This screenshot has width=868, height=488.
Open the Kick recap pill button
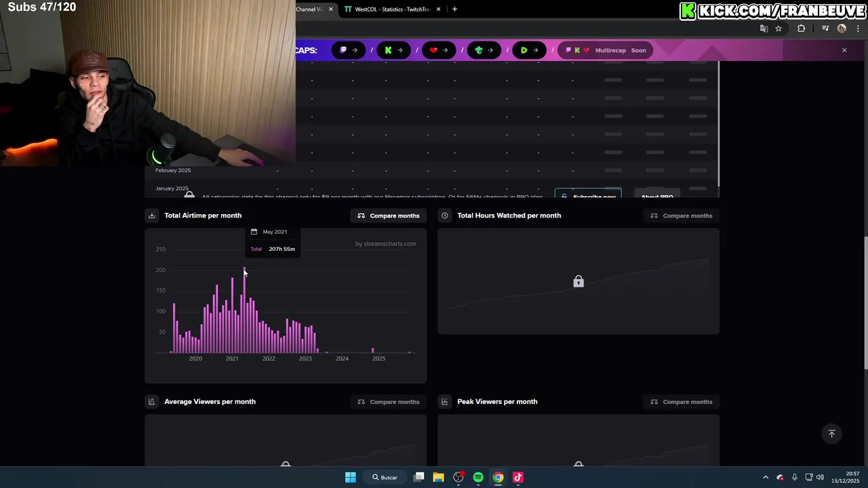[393, 50]
